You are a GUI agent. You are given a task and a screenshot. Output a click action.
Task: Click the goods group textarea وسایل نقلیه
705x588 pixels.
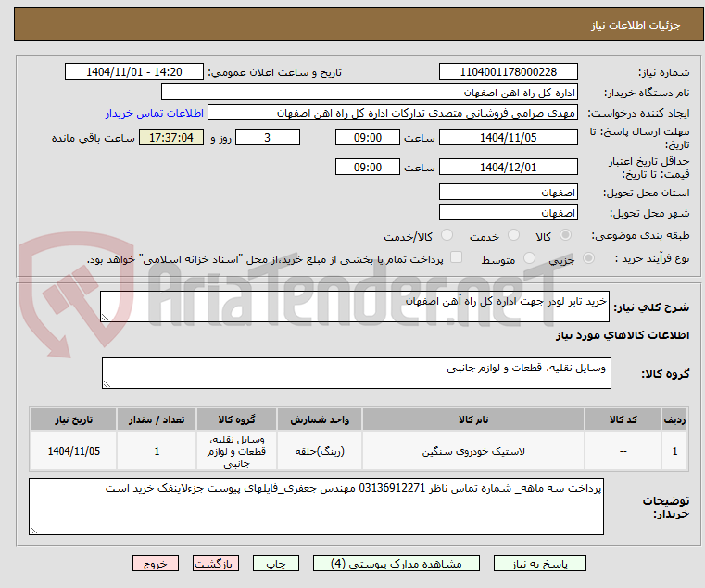click(x=356, y=373)
